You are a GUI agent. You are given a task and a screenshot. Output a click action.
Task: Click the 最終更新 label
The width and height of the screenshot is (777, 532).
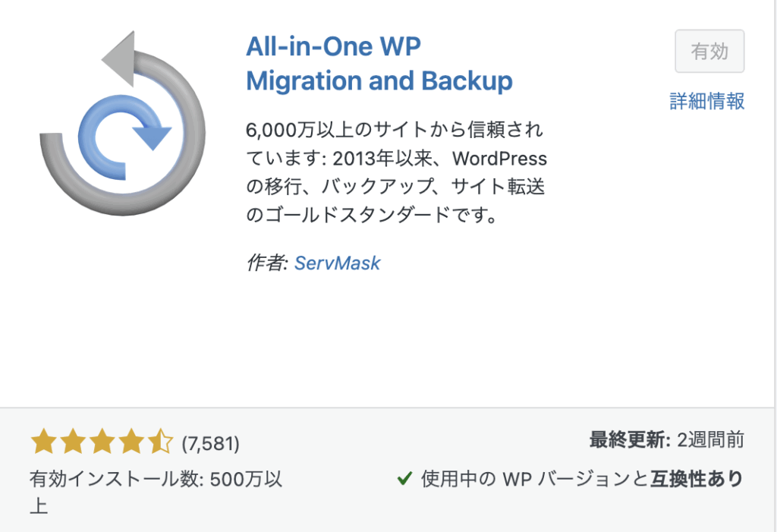pos(629,439)
